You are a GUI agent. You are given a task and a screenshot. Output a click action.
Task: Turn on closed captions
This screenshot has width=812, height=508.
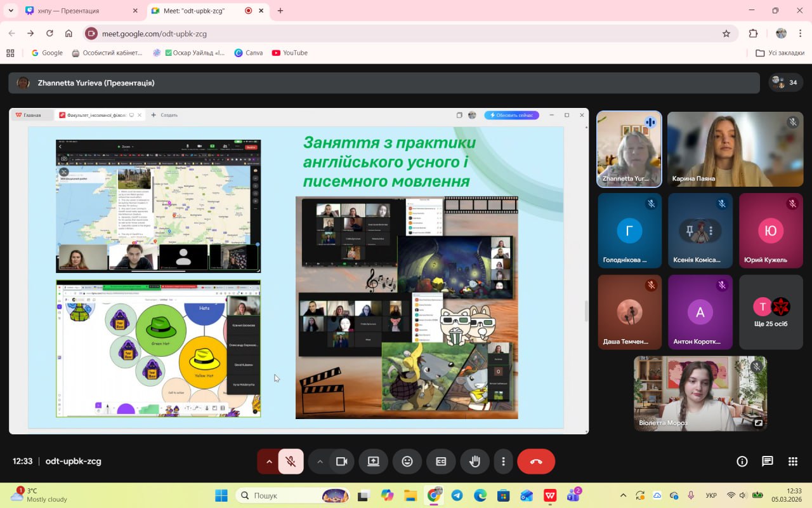[x=441, y=462]
